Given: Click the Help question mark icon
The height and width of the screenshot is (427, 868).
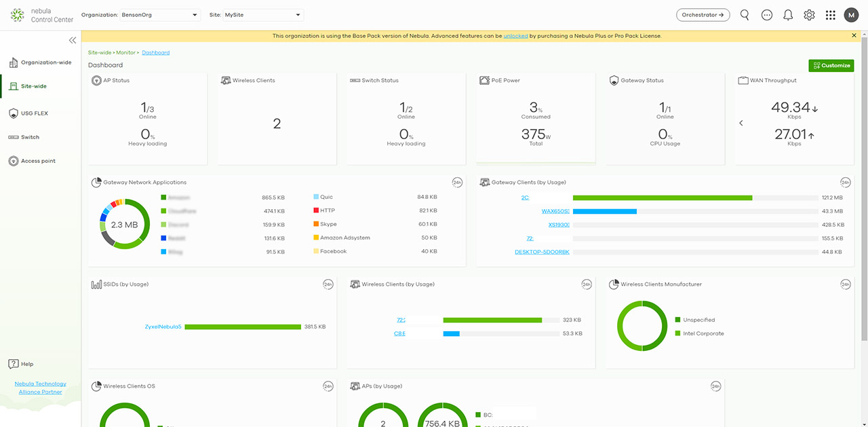Looking at the screenshot, I should click(13, 364).
